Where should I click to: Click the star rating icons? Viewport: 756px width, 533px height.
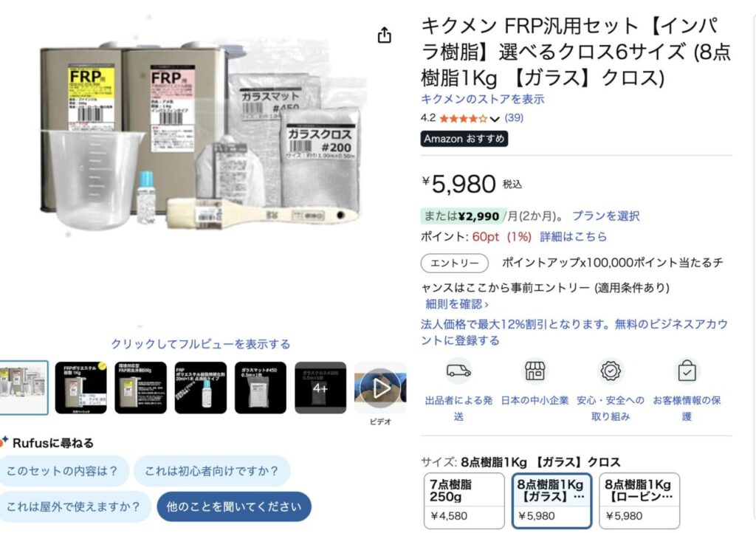(x=463, y=118)
